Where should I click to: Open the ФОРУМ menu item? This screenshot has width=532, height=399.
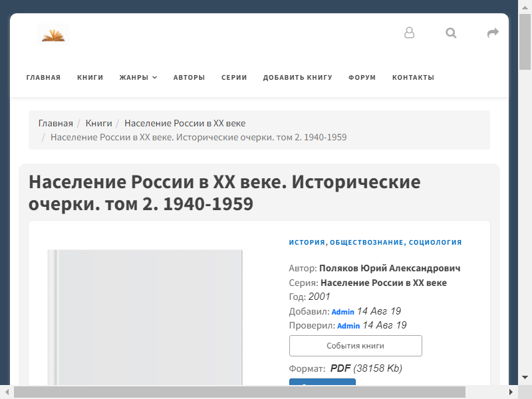[x=362, y=77]
